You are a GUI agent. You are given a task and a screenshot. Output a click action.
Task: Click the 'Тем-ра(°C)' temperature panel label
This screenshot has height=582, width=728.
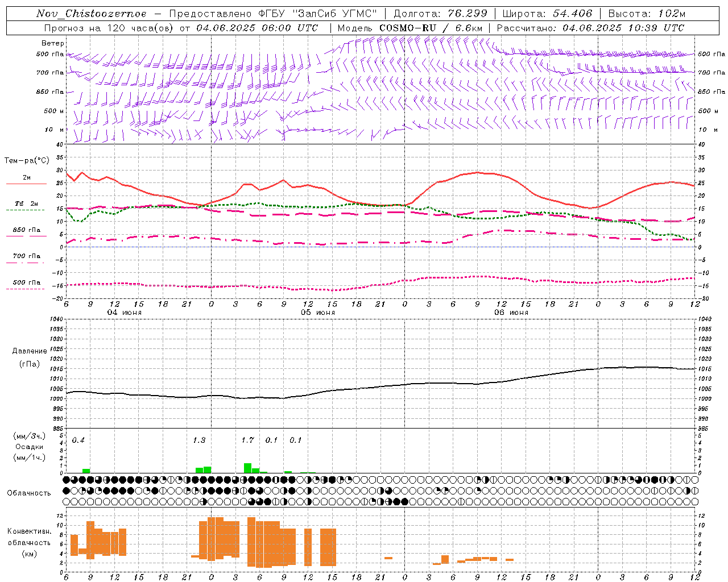click(27, 161)
